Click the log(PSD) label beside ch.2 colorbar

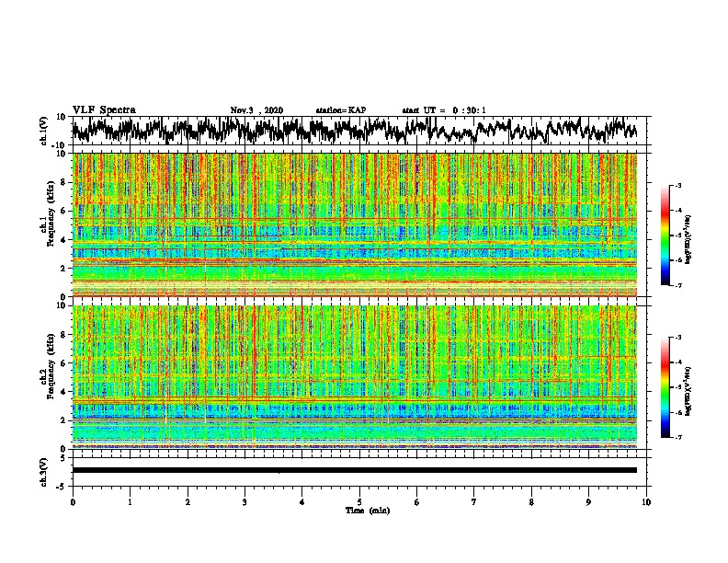click(x=688, y=391)
